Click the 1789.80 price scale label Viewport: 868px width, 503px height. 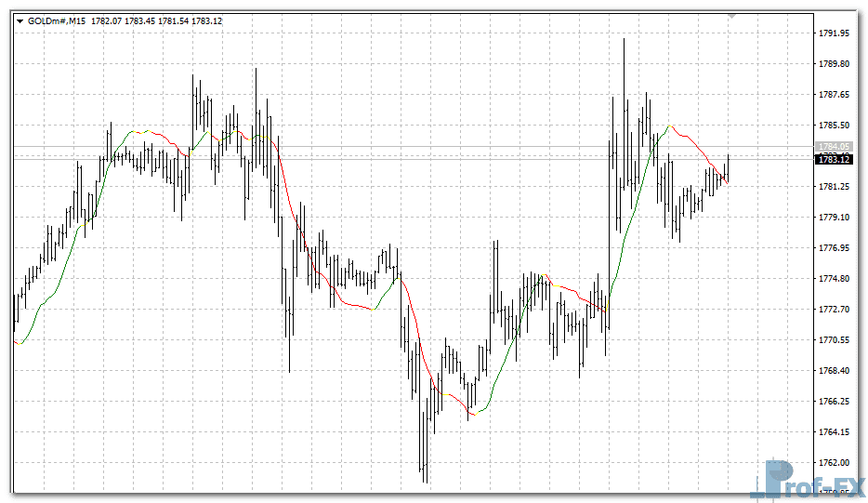pos(835,64)
